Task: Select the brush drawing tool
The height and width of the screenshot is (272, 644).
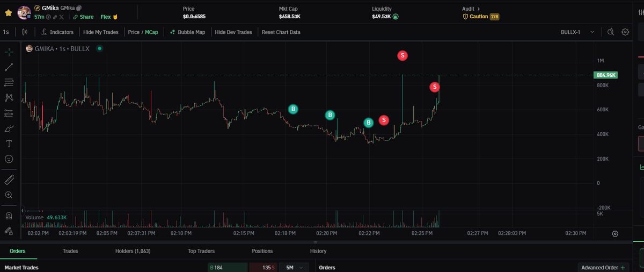Action: (x=9, y=128)
